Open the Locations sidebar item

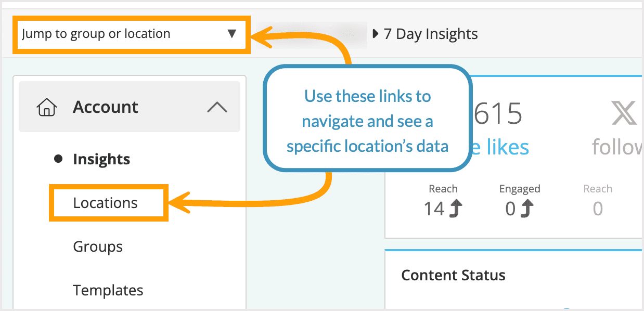(106, 203)
